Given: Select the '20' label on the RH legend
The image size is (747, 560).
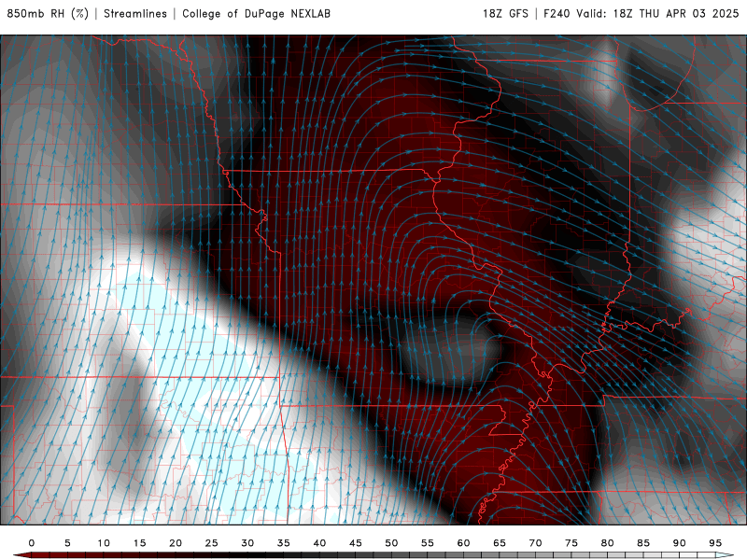Looking at the screenshot, I should click(x=176, y=543).
